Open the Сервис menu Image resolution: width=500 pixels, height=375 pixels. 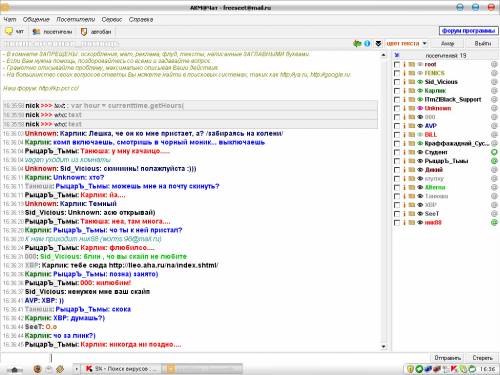pyautogui.click(x=112, y=19)
